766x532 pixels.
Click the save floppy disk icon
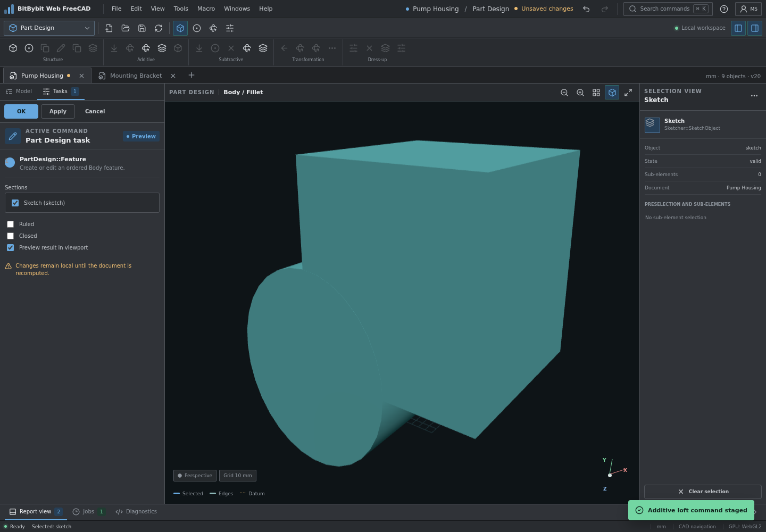[142, 28]
